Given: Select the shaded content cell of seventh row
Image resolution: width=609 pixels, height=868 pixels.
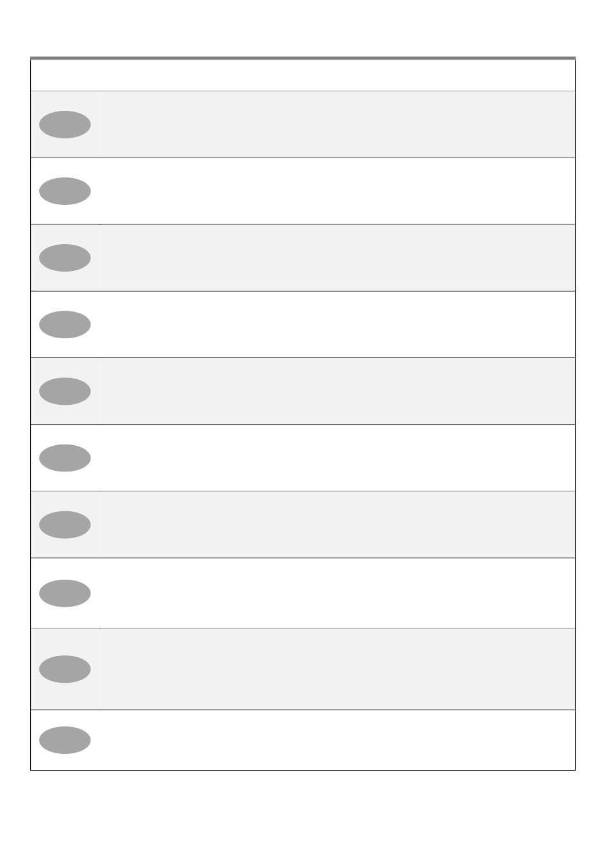Looking at the screenshot, I should click(x=337, y=524).
